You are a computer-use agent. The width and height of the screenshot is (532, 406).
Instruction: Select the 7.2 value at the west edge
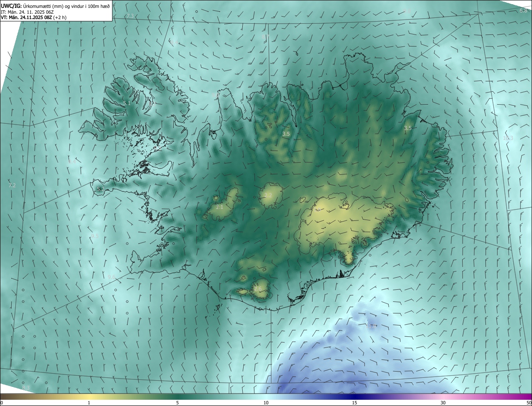12,185
